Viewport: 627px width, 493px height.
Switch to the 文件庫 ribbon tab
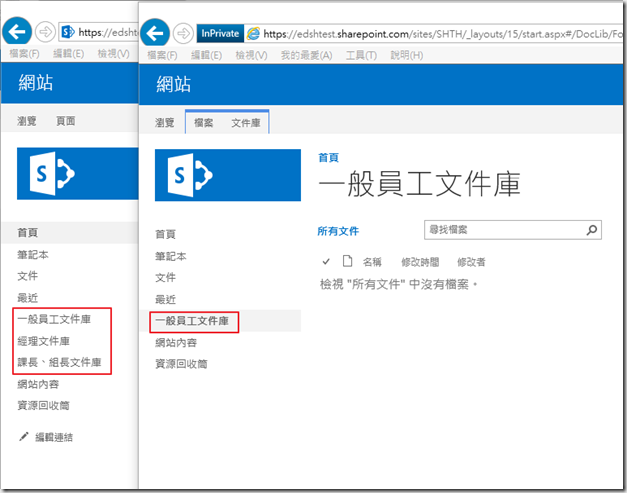(x=246, y=122)
